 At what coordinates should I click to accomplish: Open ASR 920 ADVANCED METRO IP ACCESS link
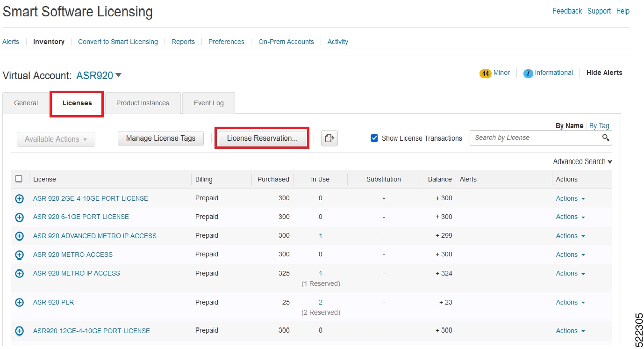pyautogui.click(x=95, y=236)
